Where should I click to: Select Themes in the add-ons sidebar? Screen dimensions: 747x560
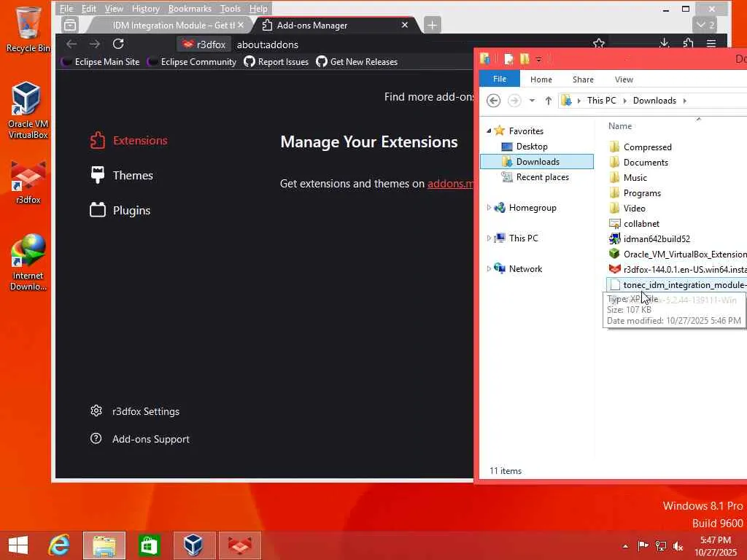[122, 175]
